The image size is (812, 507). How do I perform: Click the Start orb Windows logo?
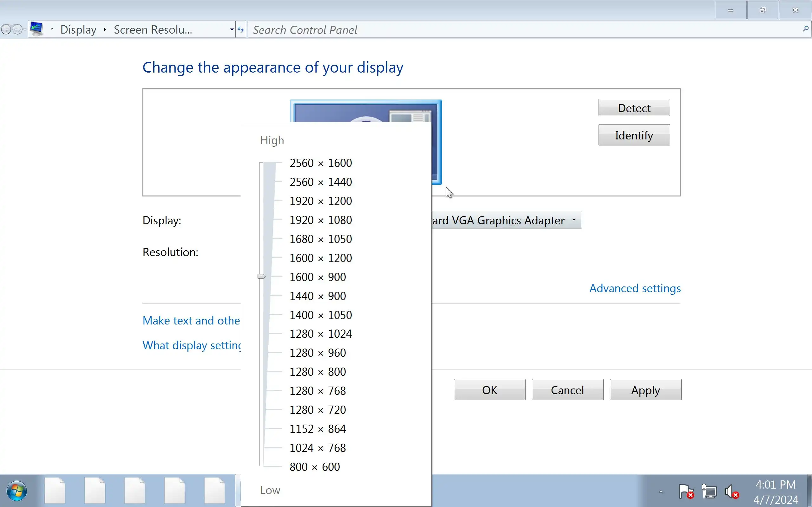(17, 491)
